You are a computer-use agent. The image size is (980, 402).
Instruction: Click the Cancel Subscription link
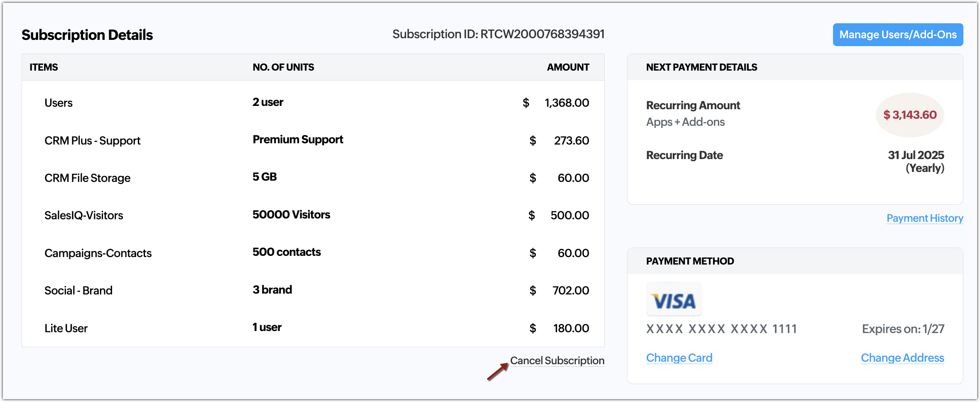pos(557,360)
